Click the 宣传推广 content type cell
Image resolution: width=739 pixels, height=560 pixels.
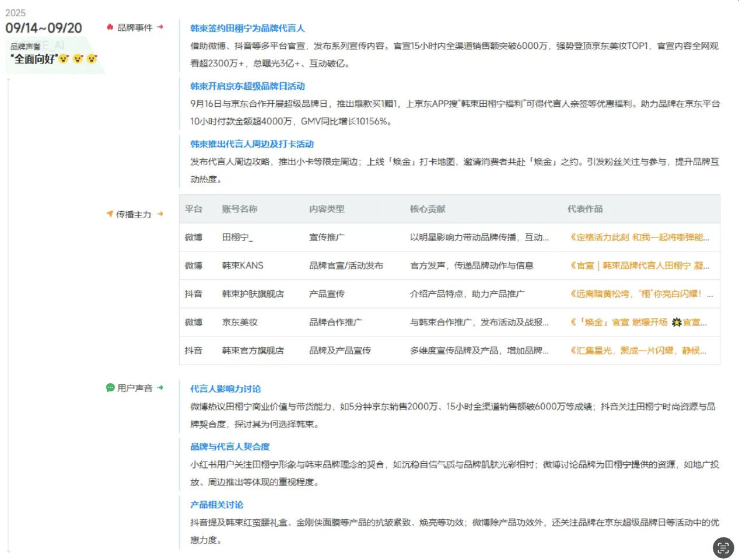327,237
